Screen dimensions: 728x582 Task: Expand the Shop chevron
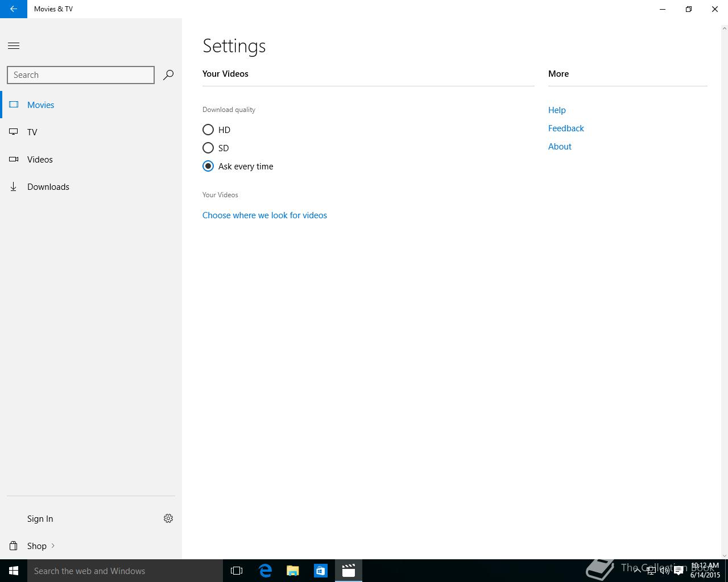pos(53,546)
